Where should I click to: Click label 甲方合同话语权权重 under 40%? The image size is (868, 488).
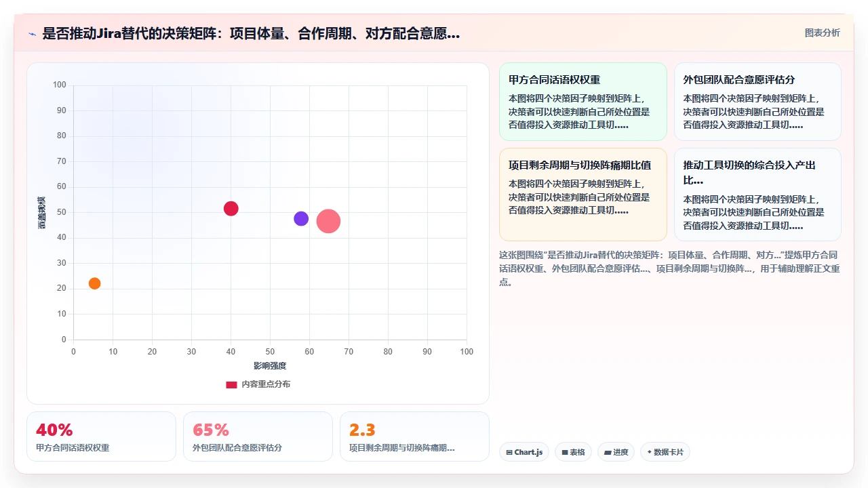tap(73, 448)
